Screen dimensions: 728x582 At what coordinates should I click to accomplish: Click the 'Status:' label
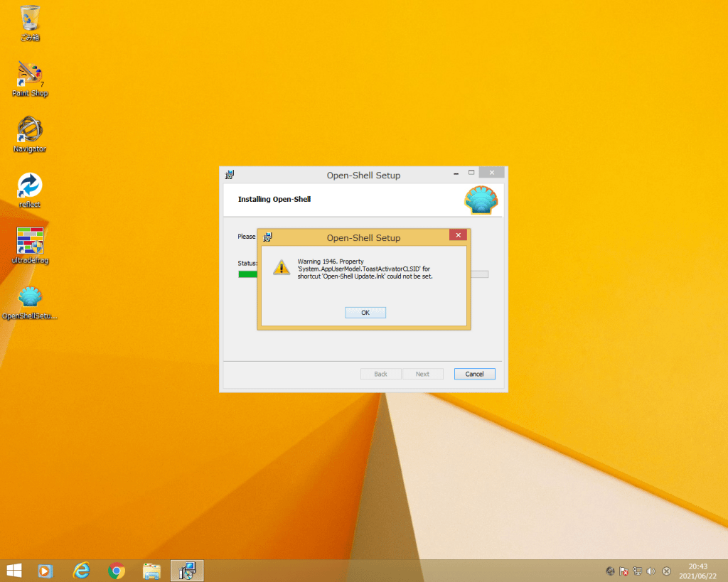247,263
